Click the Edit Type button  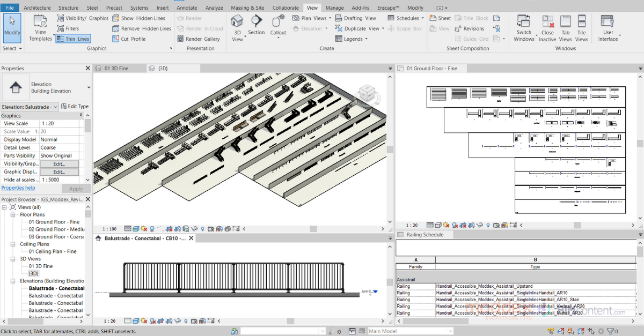pyautogui.click(x=75, y=106)
